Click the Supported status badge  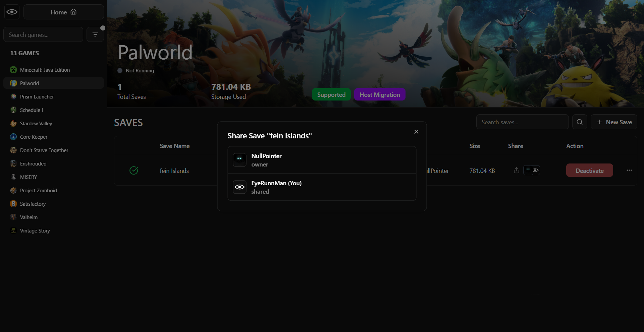point(331,95)
